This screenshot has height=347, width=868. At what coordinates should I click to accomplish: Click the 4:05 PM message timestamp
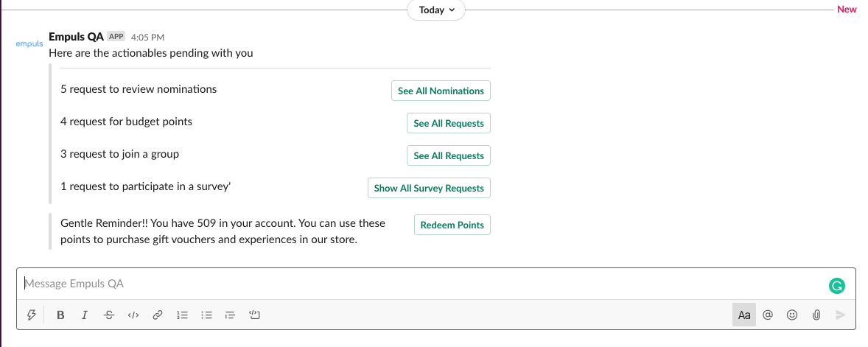(148, 38)
